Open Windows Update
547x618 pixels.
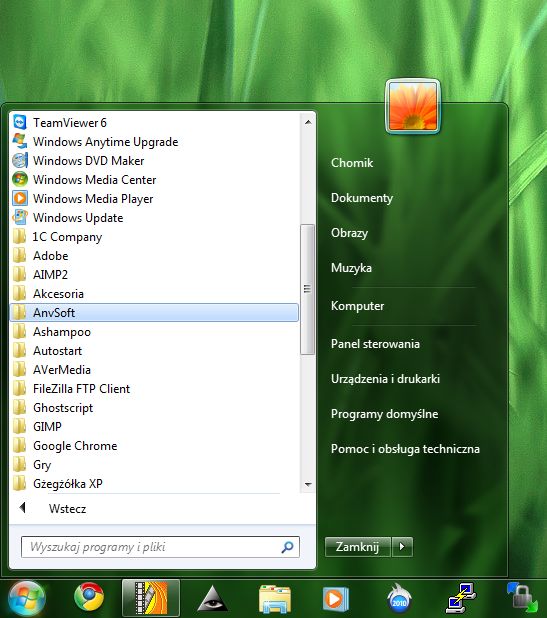coord(154,218)
